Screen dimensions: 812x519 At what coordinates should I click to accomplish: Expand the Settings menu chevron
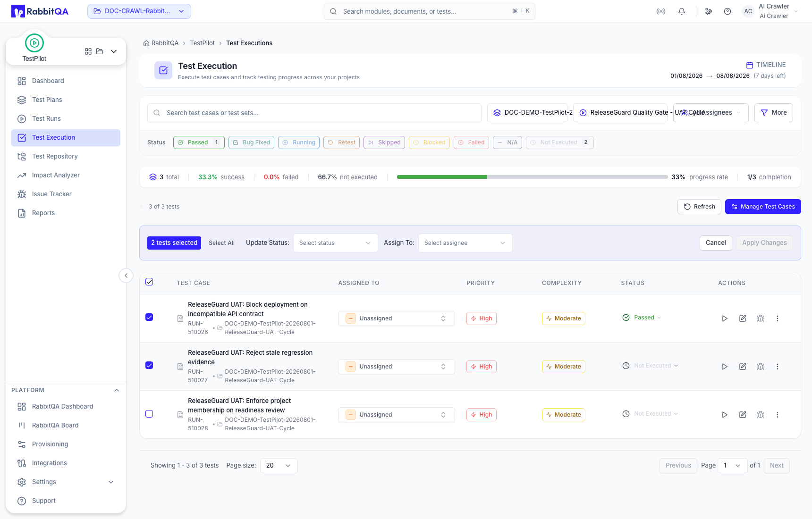(111, 482)
